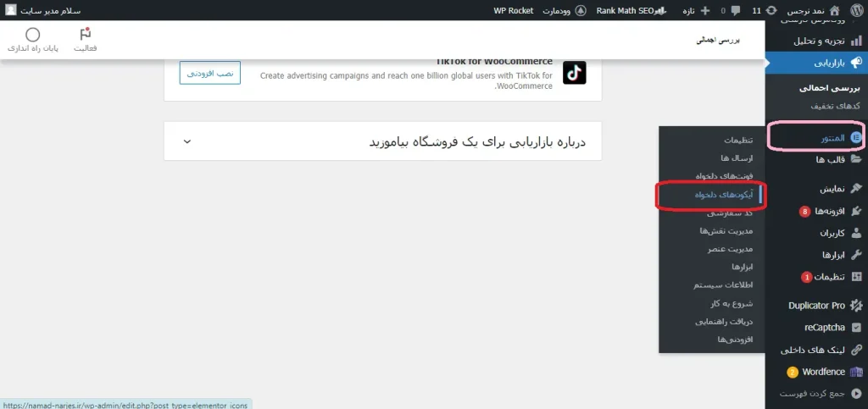Click the red badge beside sidebar تنظیمات
Screen dimensions: 868x409
pos(807,277)
